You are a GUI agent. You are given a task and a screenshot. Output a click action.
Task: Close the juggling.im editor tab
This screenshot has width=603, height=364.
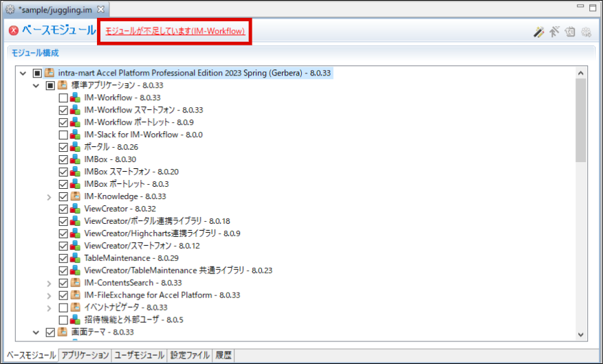click(x=101, y=9)
